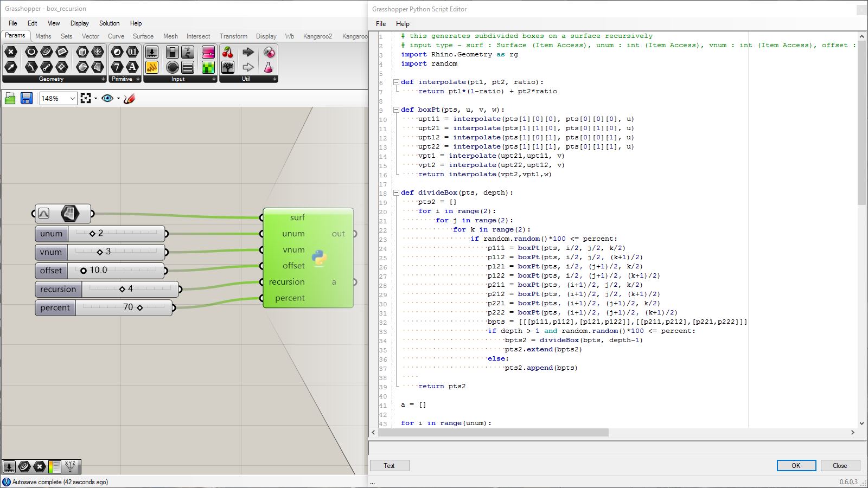868x488 pixels.
Task: Click the percent slider handle at 70
Action: point(140,307)
